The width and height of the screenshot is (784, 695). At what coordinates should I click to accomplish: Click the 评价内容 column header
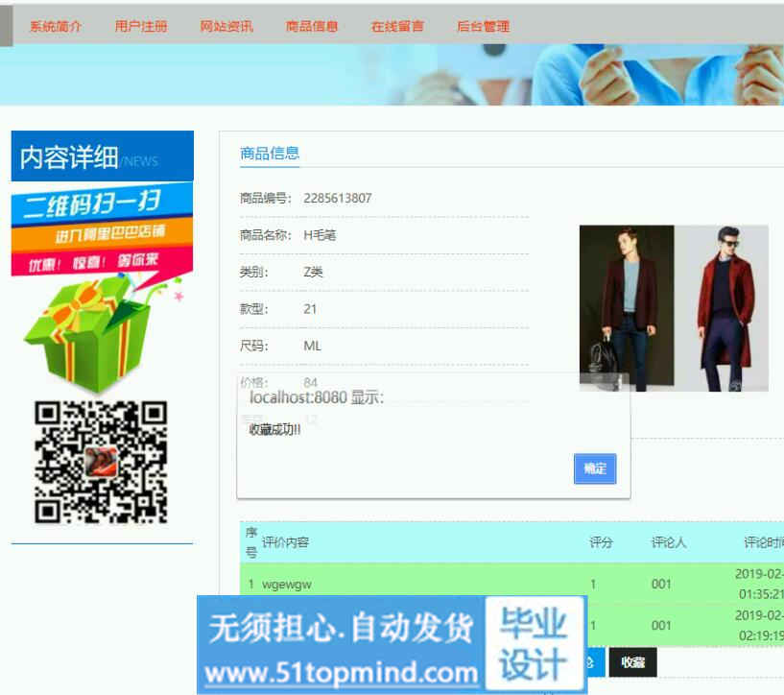point(286,542)
